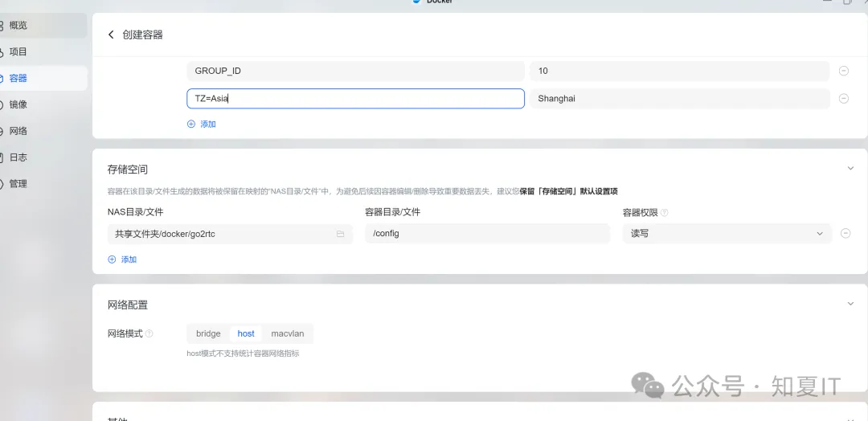Screen dimensions: 868x421
Task: Open 日志 in the sidebar
Action: 18,157
